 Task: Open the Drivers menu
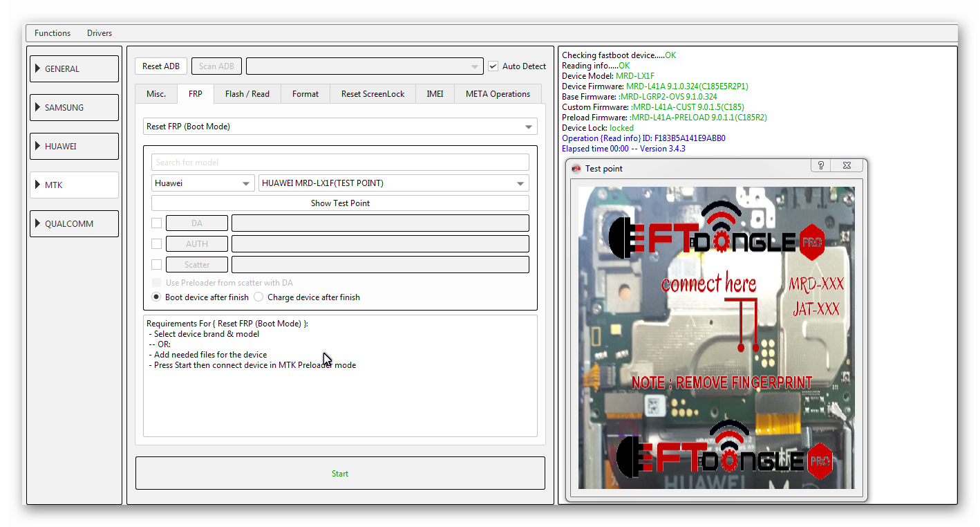click(100, 33)
